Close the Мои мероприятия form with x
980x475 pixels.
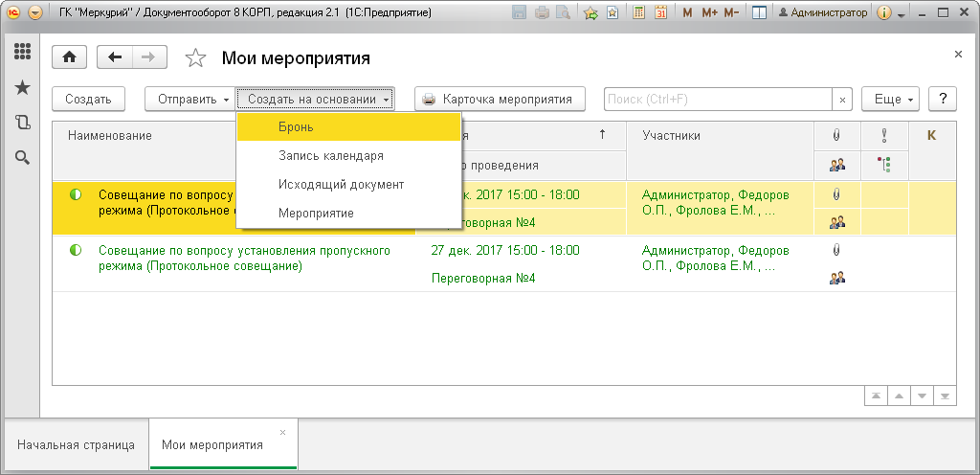[x=958, y=55]
